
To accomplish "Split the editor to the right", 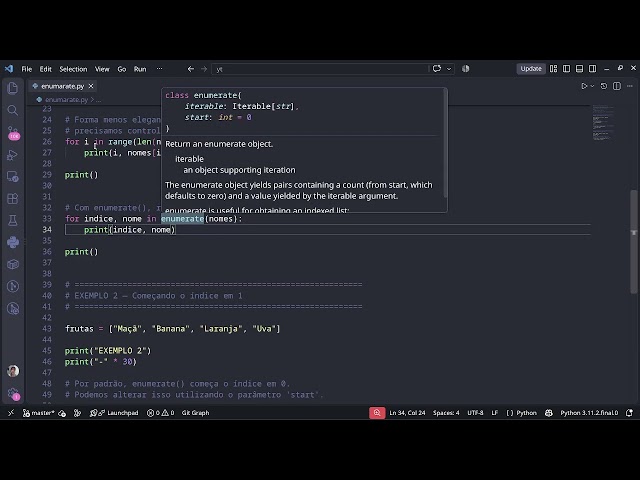I will (617, 86).
